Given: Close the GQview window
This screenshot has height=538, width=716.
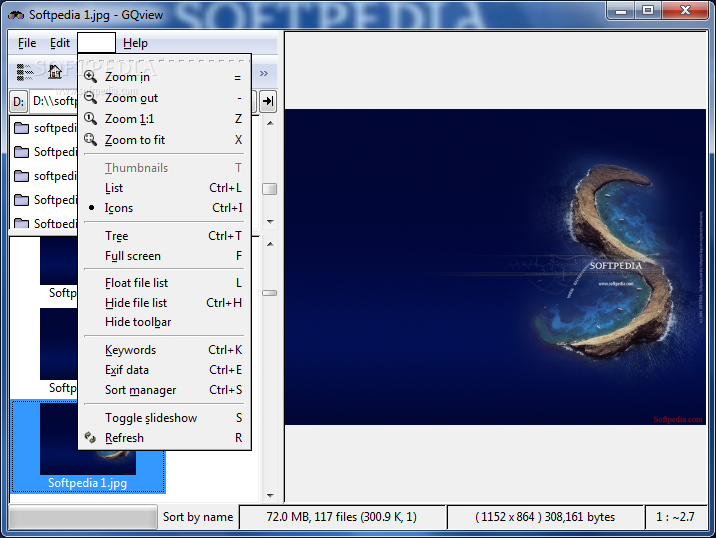Looking at the screenshot, I should [x=685, y=11].
